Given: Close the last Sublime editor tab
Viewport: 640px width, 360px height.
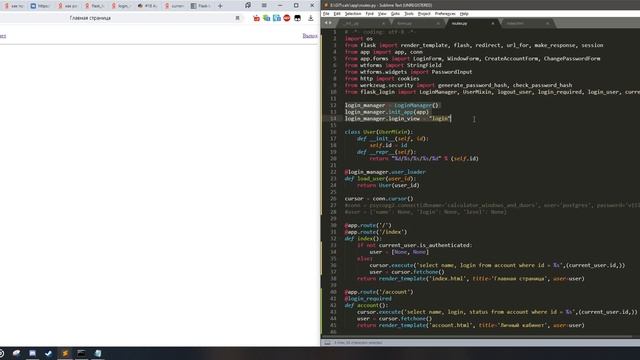Looking at the screenshot, I should 547,24.
